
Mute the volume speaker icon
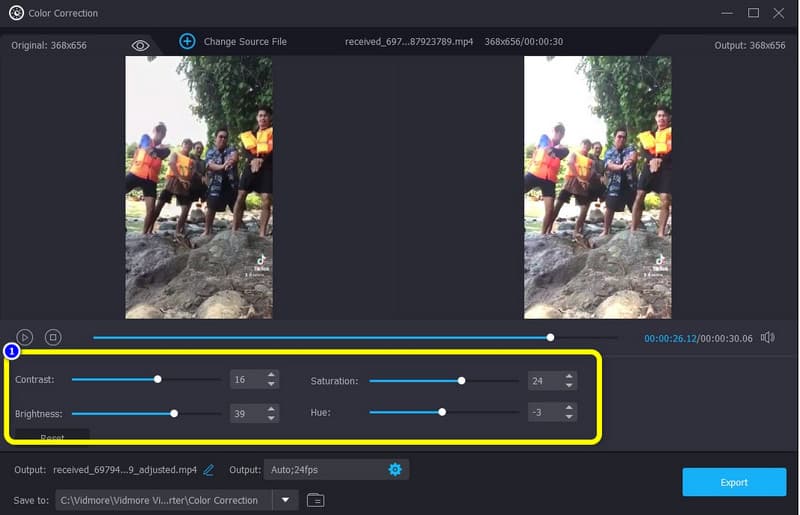[767, 338]
